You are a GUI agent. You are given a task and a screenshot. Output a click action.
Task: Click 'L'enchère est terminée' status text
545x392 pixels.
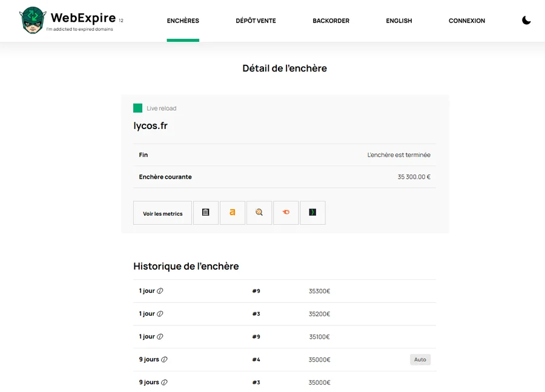tap(399, 154)
